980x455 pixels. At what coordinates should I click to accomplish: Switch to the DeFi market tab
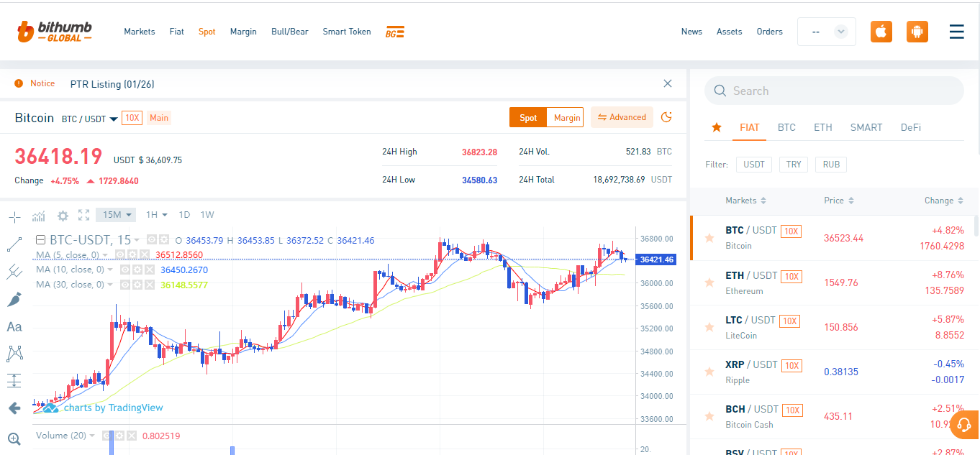pos(910,127)
